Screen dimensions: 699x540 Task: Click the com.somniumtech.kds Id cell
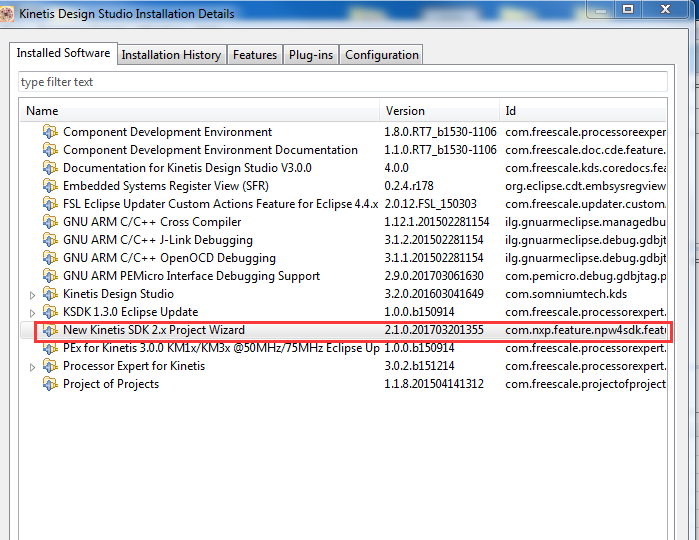coord(566,294)
